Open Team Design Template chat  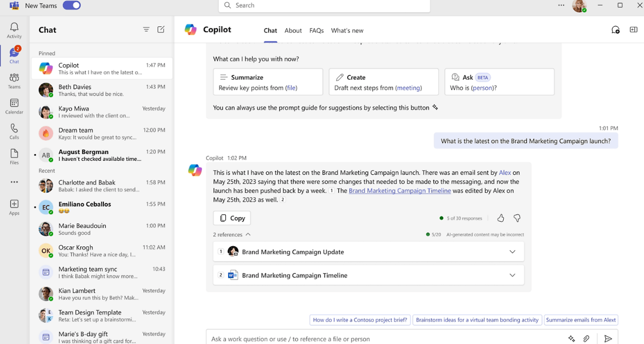(x=102, y=316)
